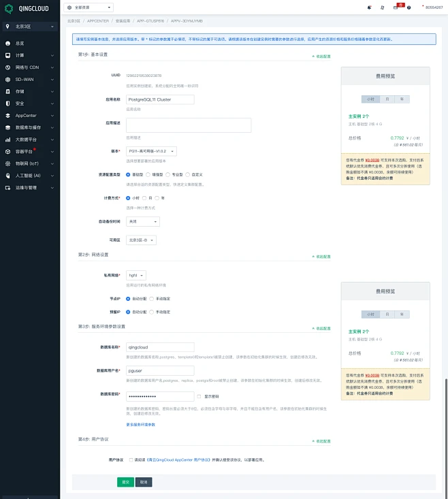The height and width of the screenshot is (499, 448).
Task: Click the QingCloud logo icon
Action: pyautogui.click(x=7, y=7)
